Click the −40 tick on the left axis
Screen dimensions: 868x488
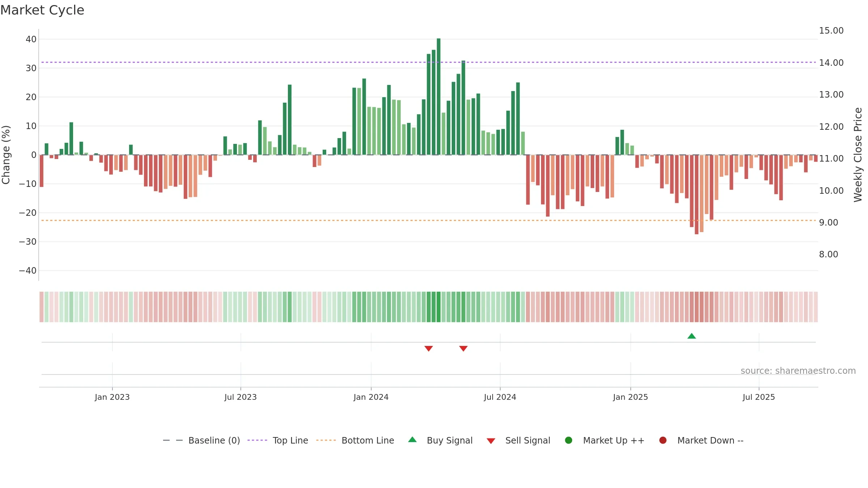(x=28, y=270)
